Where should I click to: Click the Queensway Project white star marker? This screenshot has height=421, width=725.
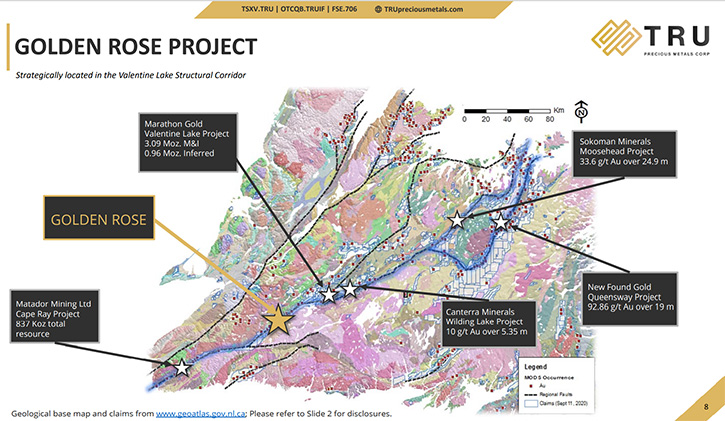pyautogui.click(x=501, y=222)
